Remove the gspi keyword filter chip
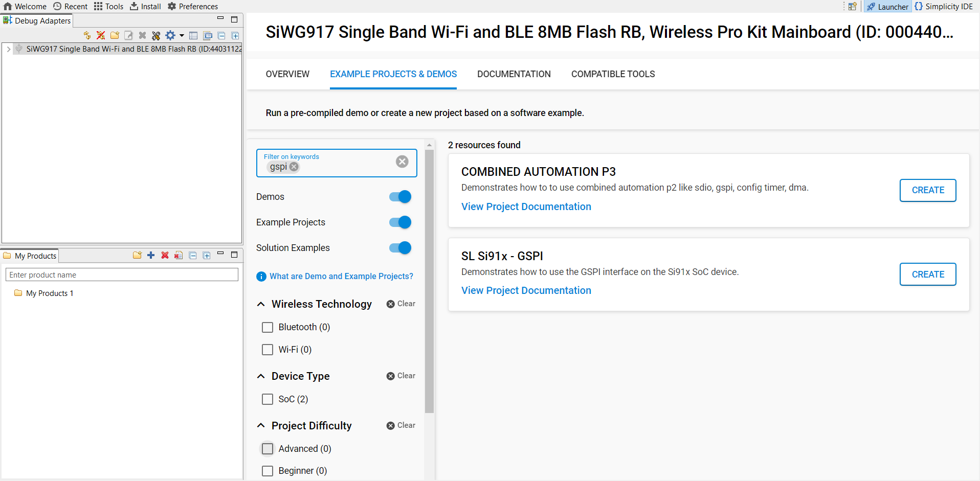The height and width of the screenshot is (481, 980). coord(294,167)
